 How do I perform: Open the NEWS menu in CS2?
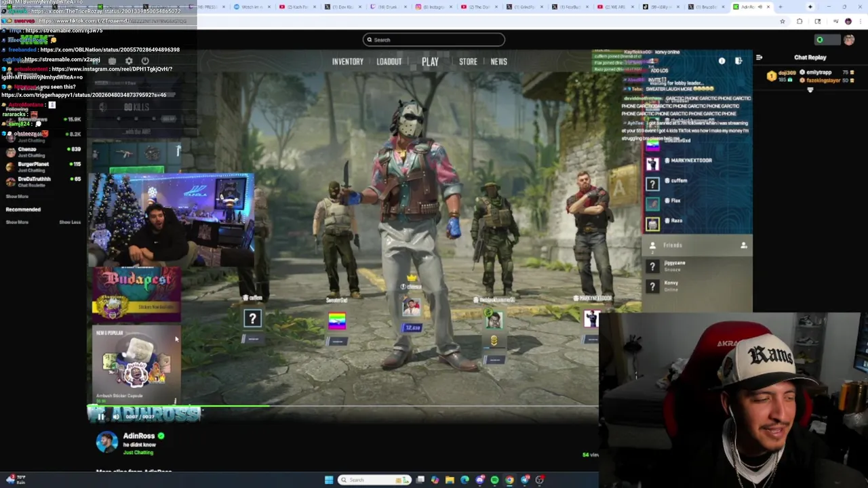point(498,62)
